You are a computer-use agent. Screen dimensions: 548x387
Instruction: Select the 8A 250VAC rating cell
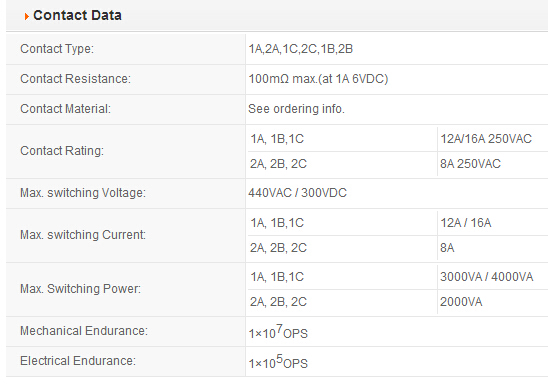pyautogui.click(x=470, y=164)
